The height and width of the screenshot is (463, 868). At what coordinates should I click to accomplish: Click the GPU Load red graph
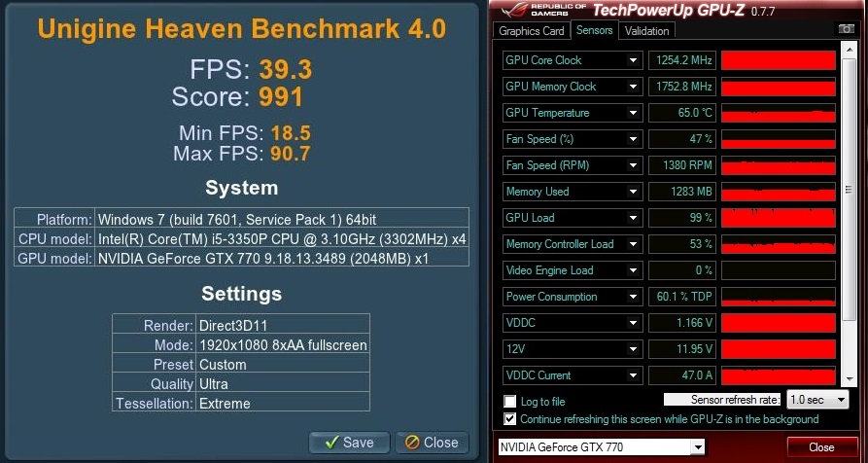778,218
